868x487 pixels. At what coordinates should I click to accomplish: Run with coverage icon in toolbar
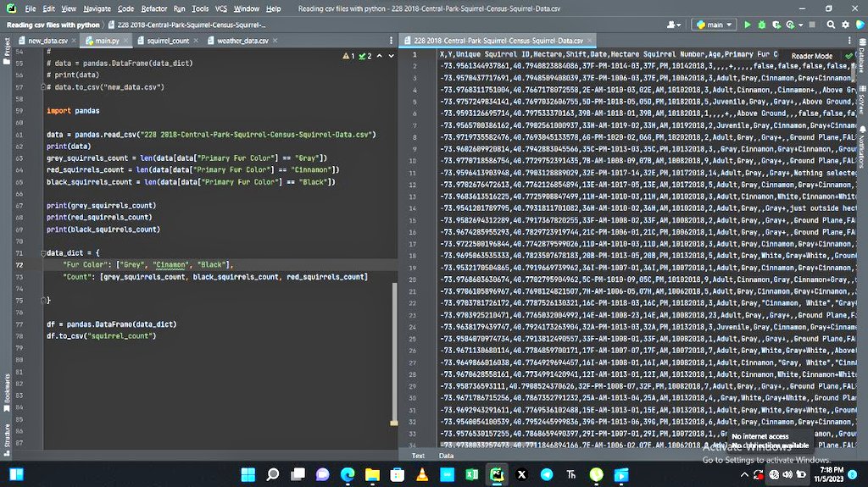(776, 25)
